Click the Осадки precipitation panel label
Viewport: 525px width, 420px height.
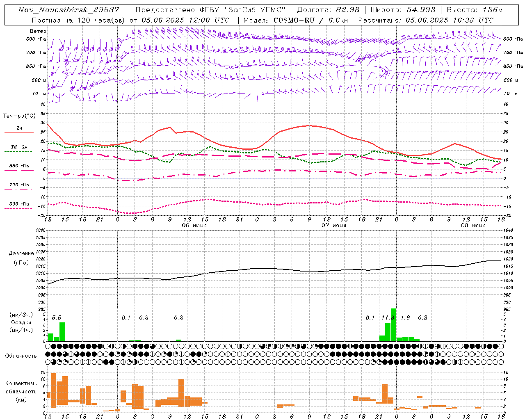coord(21,322)
